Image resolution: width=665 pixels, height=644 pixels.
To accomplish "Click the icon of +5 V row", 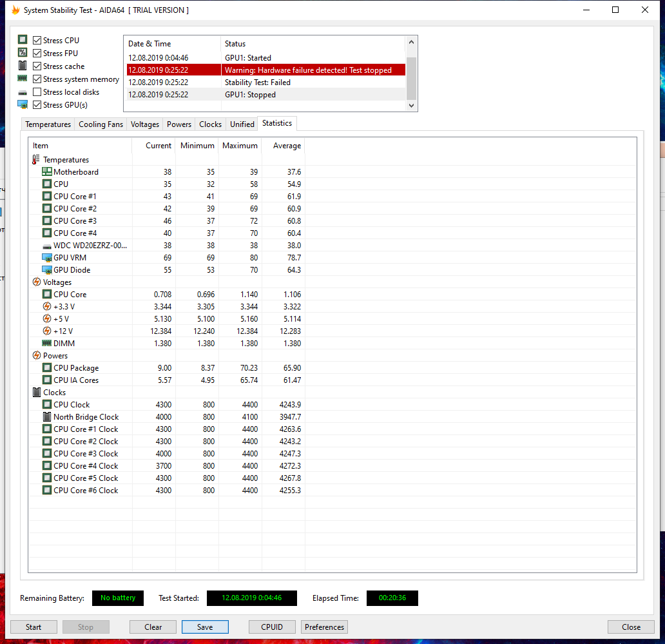I will (46, 318).
